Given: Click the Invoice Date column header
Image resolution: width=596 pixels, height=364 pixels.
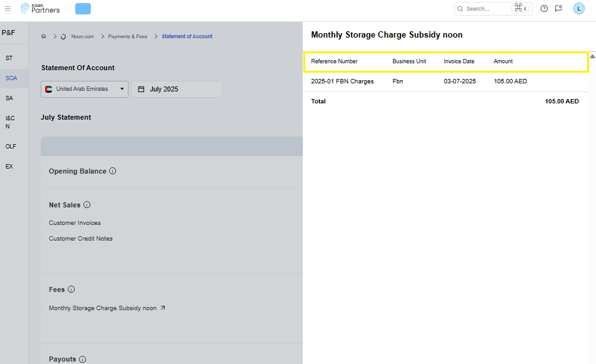Looking at the screenshot, I should coord(459,61).
